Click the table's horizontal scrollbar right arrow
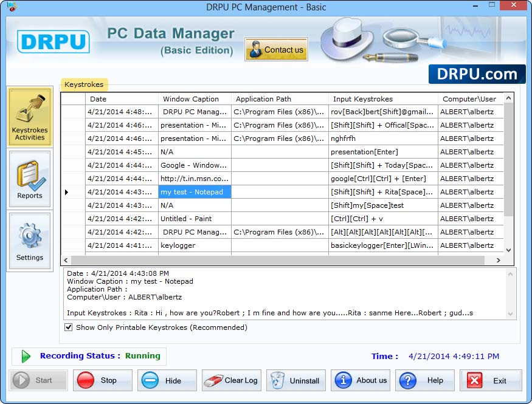 pyautogui.click(x=498, y=260)
